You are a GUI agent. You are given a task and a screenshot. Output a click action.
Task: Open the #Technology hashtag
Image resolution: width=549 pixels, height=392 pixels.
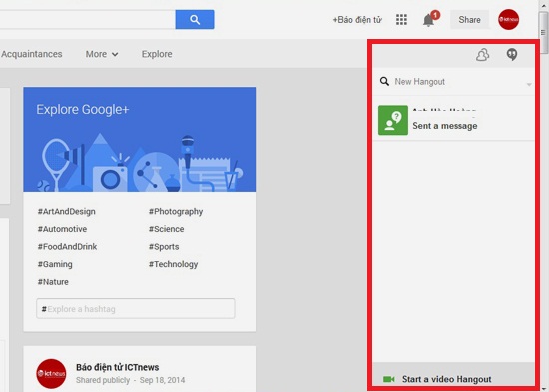[x=174, y=264]
